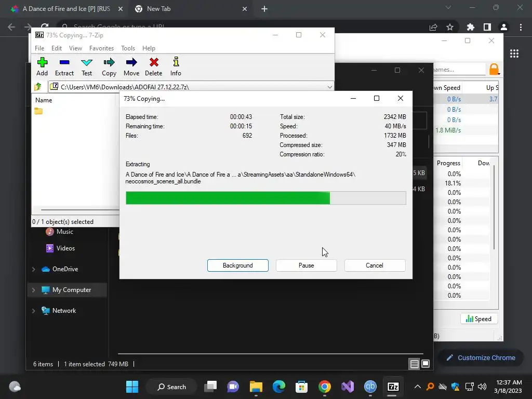The width and height of the screenshot is (532, 399).
Task: Open a new Chrome tab
Action: [264, 9]
